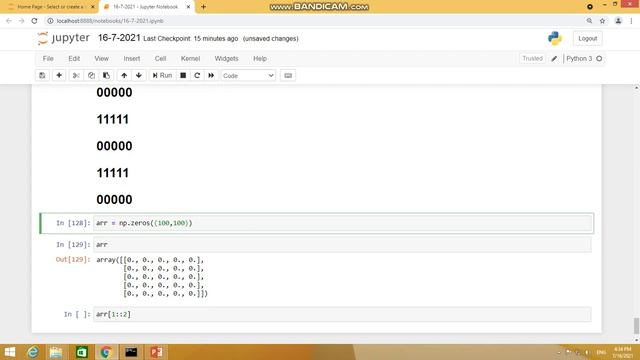Click the Out[129] array output
The height and width of the screenshot is (360, 640).
[x=152, y=276]
